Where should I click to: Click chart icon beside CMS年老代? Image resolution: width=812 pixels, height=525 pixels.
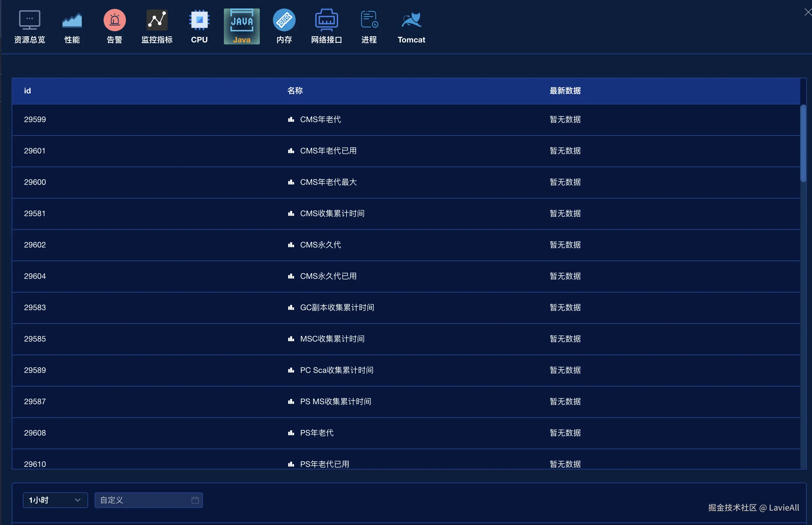pyautogui.click(x=291, y=119)
